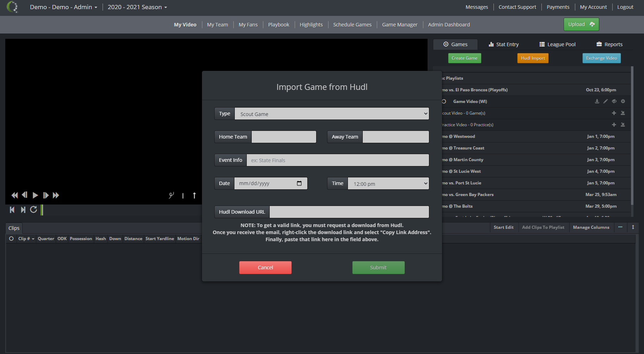Click the Exchange Video button
644x354 pixels.
point(602,58)
